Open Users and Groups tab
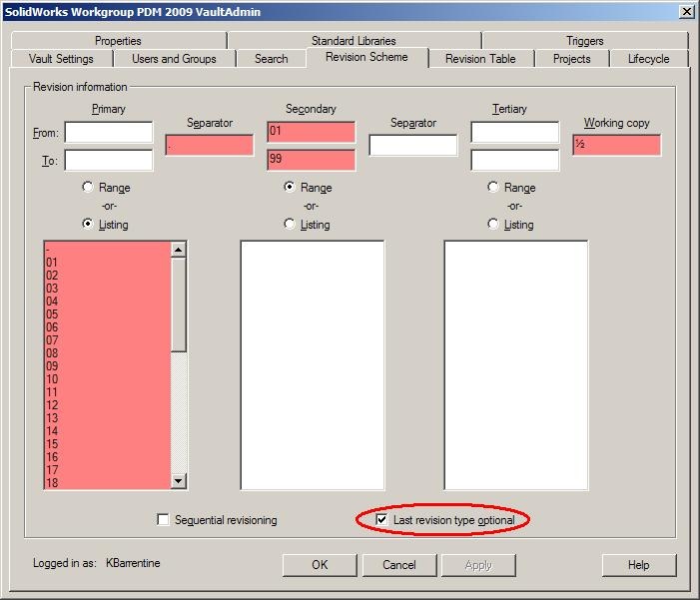700x600 pixels. point(174,59)
